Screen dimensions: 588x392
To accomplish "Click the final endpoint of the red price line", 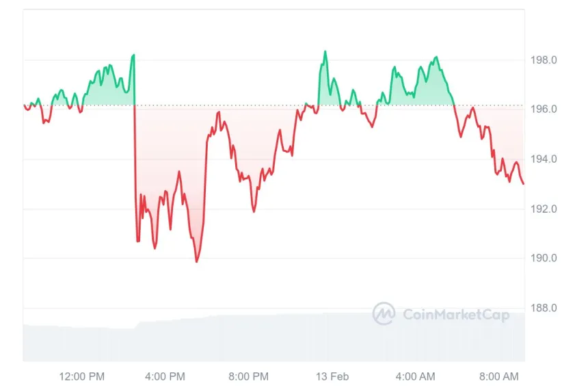I will [x=524, y=183].
